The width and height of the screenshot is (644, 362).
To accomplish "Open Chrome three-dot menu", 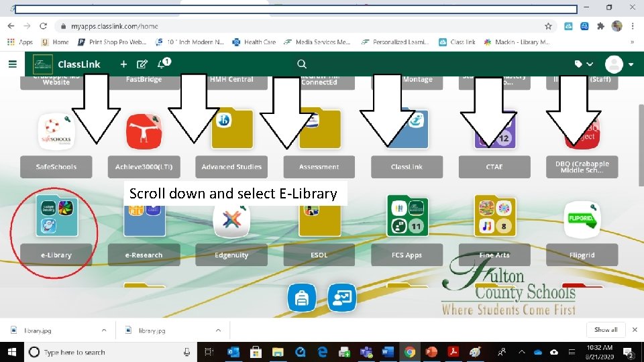I will point(633,26).
